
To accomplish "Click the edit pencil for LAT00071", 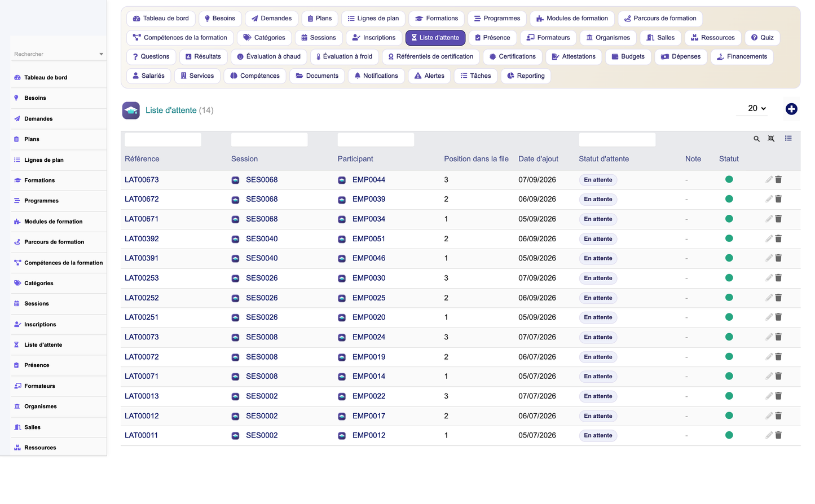I will (x=769, y=376).
